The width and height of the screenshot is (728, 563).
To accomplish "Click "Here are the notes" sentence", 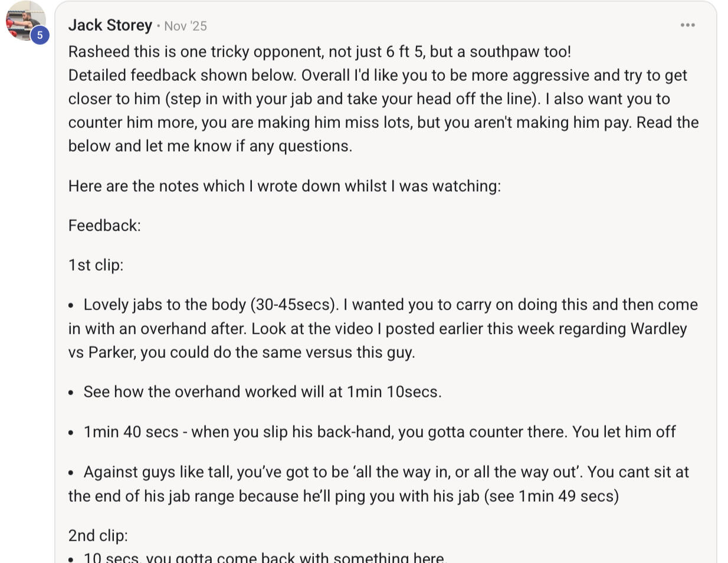I will [284, 186].
